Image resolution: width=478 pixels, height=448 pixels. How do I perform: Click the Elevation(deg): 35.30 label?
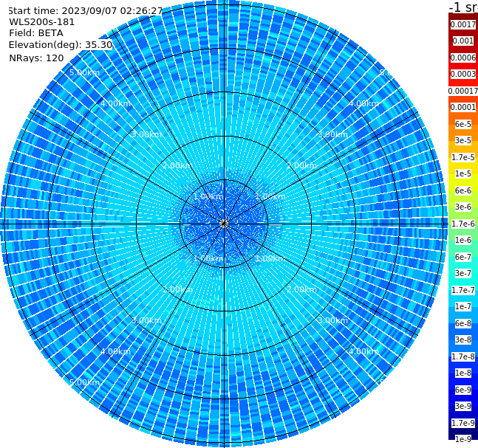point(61,45)
